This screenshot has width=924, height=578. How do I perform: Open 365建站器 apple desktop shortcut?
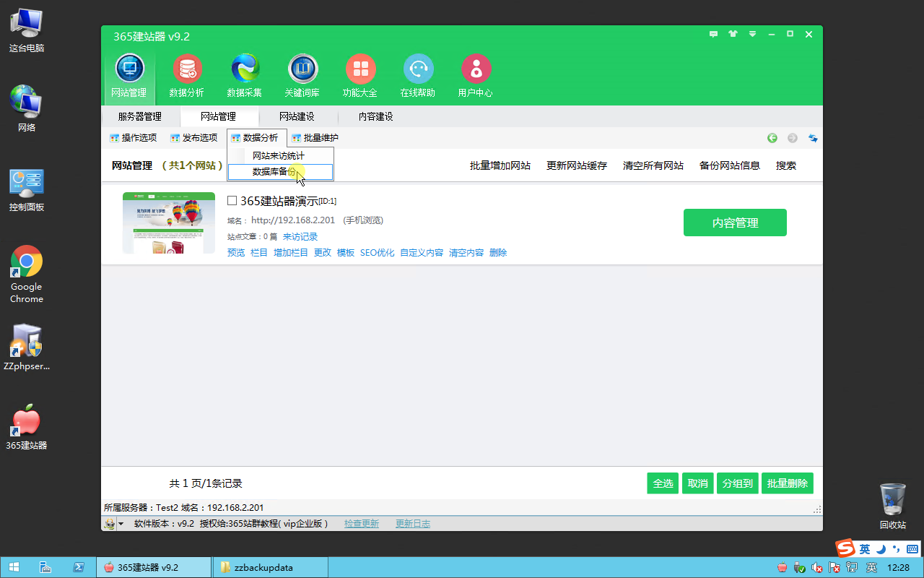tap(27, 427)
